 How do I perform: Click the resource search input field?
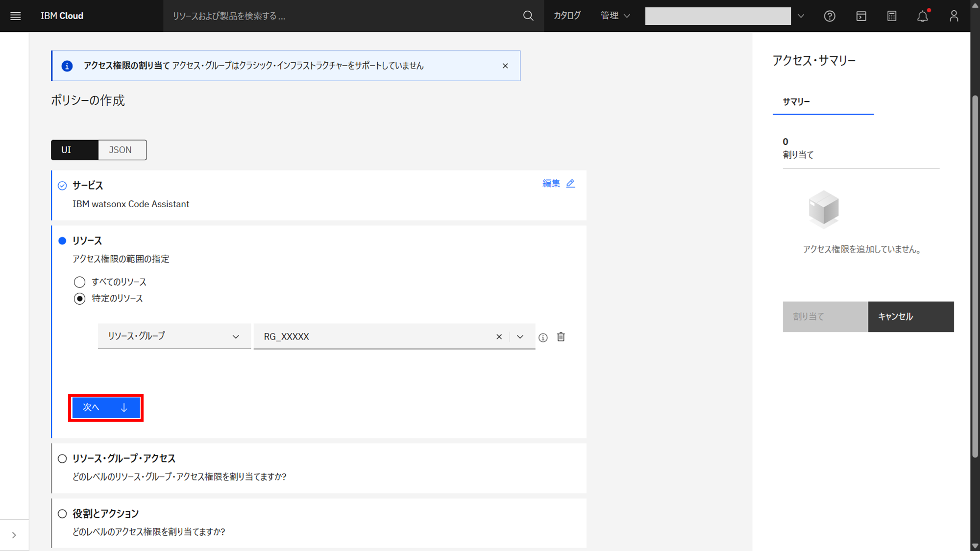(x=343, y=16)
